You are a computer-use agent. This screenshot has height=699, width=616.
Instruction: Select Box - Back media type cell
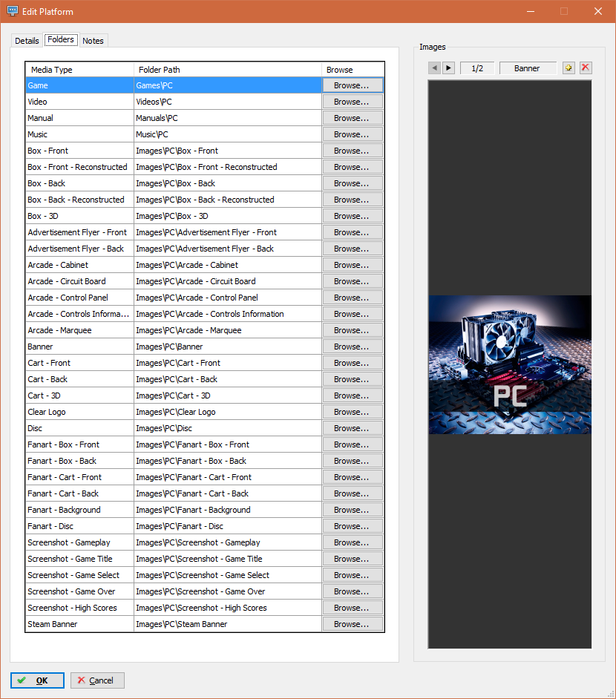tap(79, 183)
